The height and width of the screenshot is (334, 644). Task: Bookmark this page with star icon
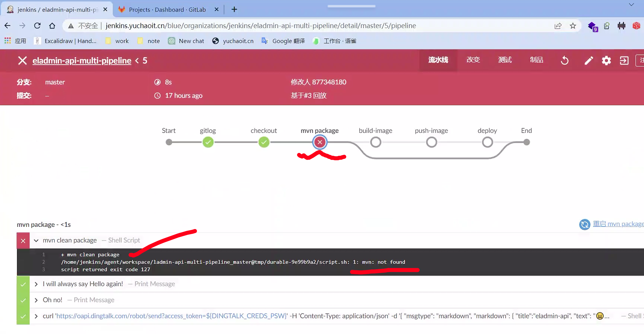573,26
